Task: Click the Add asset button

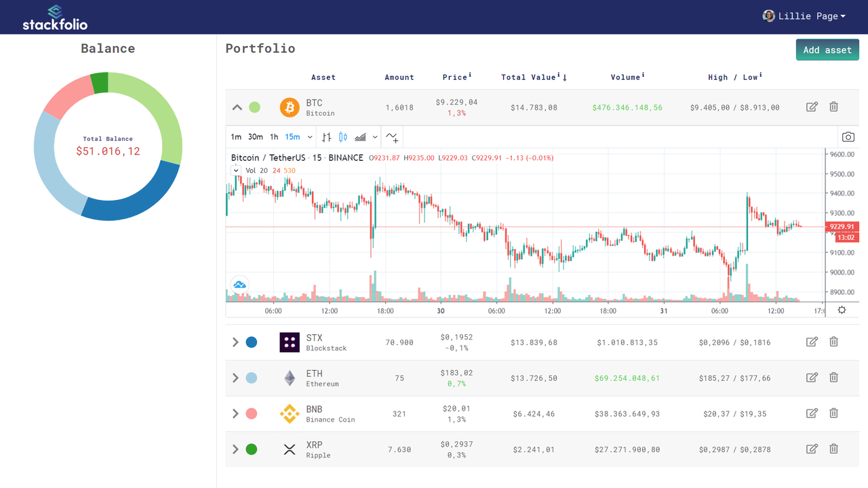Action: pyautogui.click(x=827, y=49)
